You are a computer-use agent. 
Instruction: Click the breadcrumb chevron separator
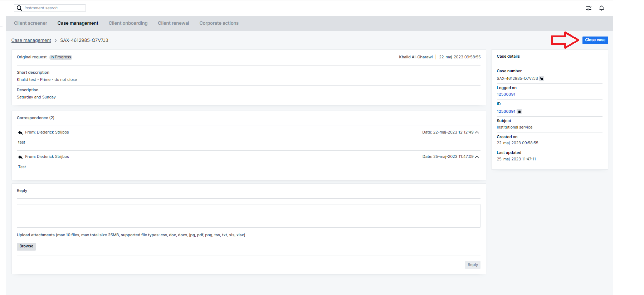pos(55,40)
